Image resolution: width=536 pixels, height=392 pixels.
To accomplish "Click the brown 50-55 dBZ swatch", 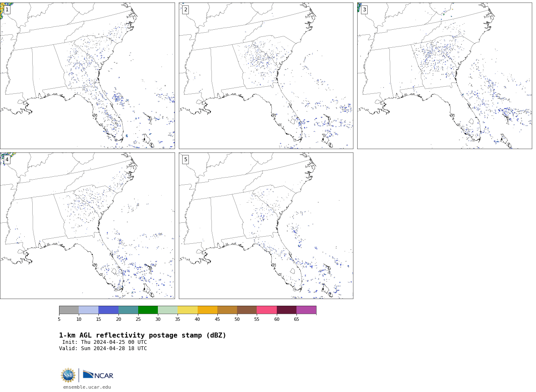I will tap(247, 310).
